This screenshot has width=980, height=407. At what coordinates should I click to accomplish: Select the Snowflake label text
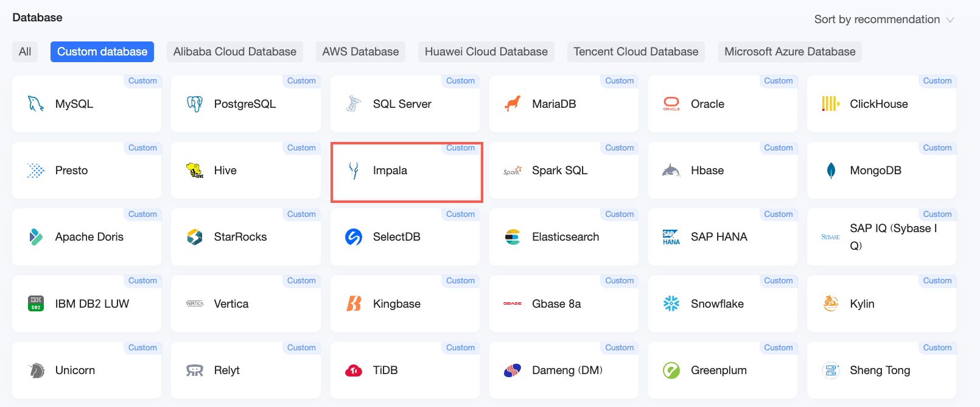point(717,303)
